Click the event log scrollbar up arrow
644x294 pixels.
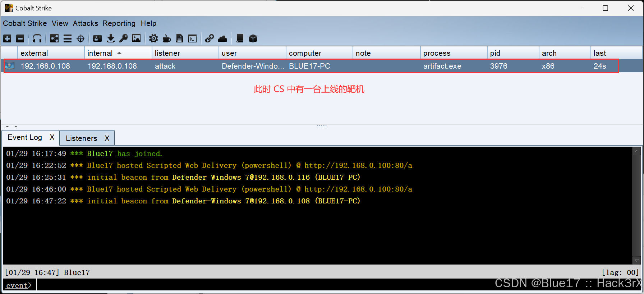click(636, 151)
